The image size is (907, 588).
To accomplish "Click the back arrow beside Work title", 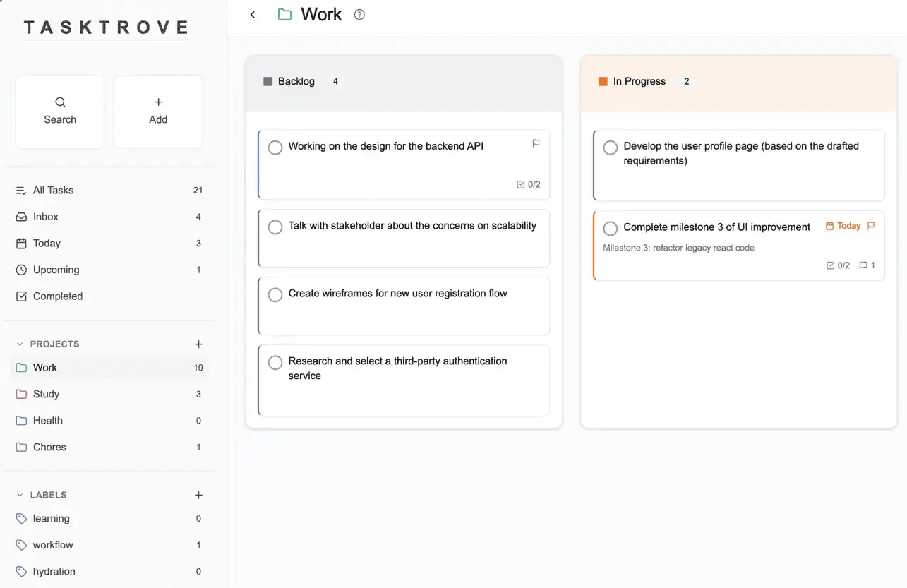I will pyautogui.click(x=253, y=15).
